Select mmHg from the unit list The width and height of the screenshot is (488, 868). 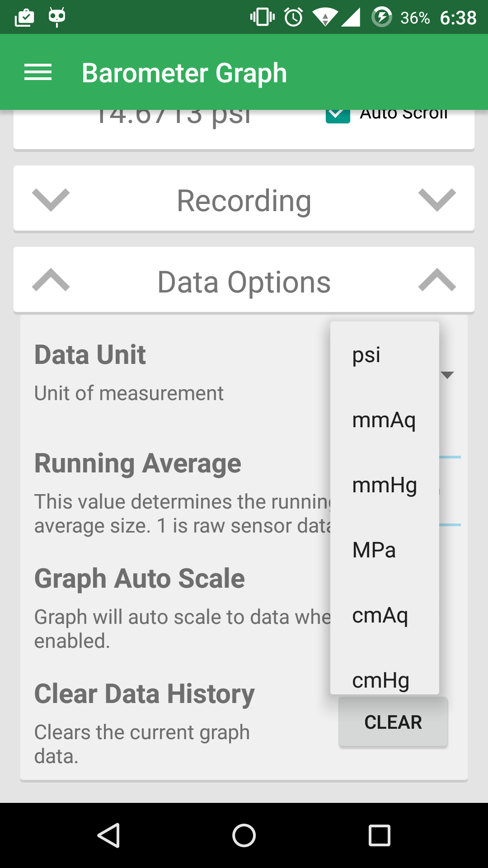pyautogui.click(x=385, y=485)
